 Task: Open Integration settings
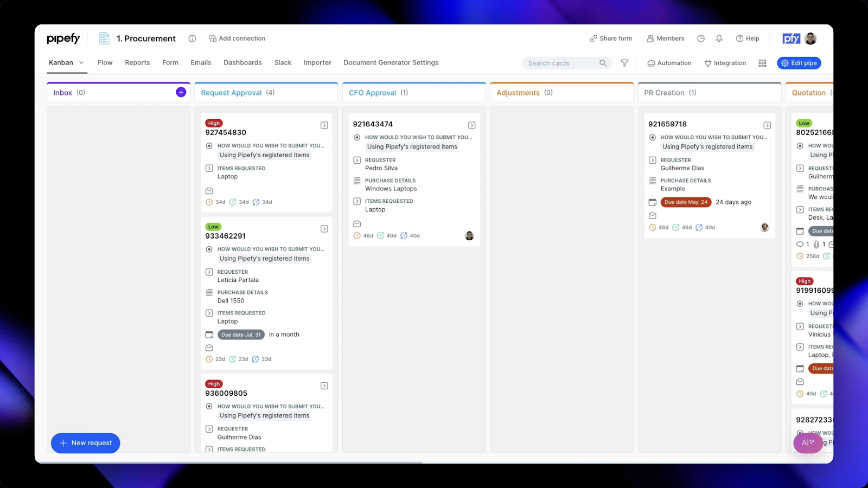coord(725,63)
